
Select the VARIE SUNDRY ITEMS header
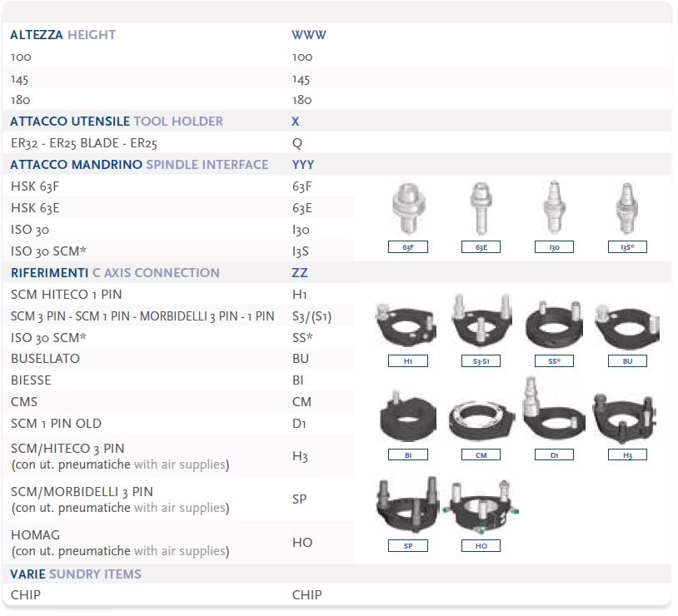(x=76, y=574)
